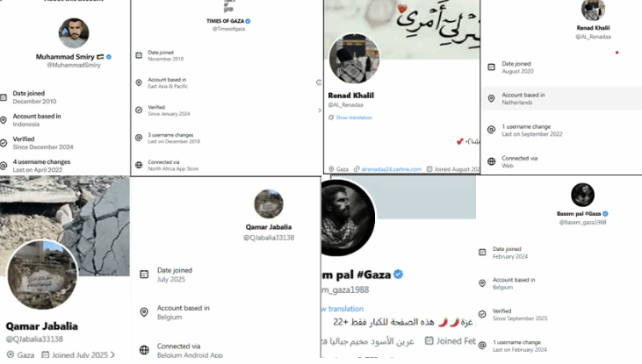
Task: Click the translation link under m_gaza1988
Action: click(x=343, y=309)
